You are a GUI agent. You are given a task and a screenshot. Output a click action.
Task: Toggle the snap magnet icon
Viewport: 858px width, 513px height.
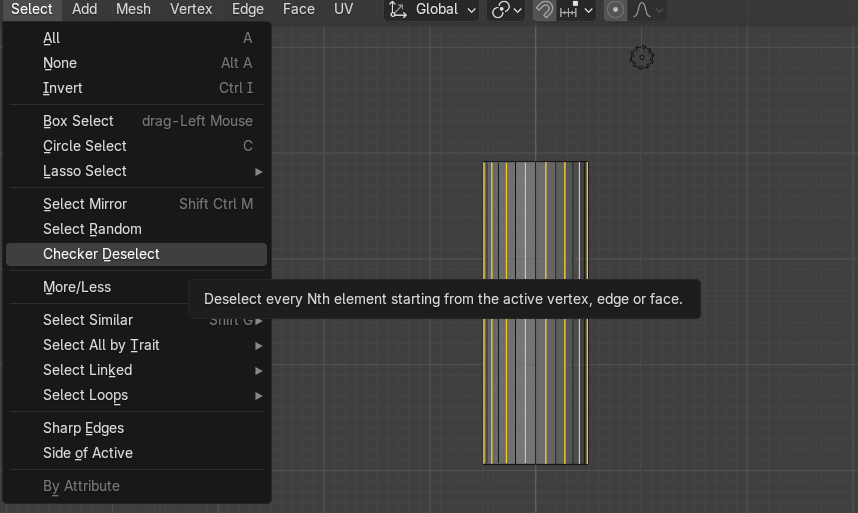tap(544, 10)
